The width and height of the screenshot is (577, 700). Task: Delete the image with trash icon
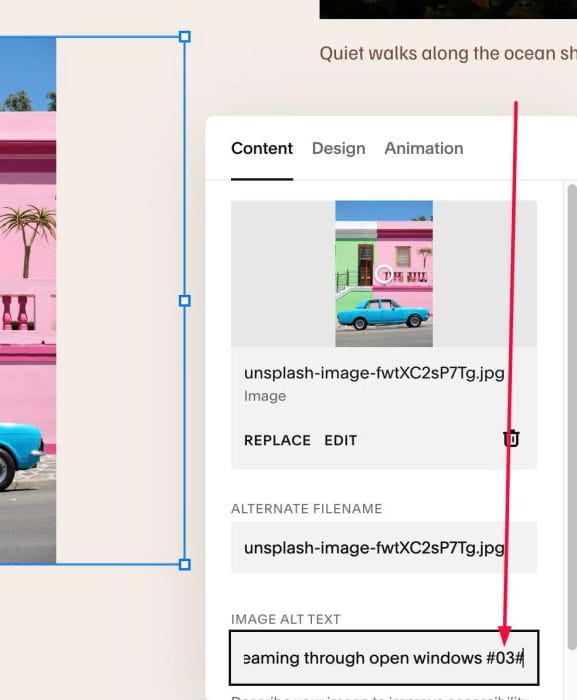tap(511, 439)
